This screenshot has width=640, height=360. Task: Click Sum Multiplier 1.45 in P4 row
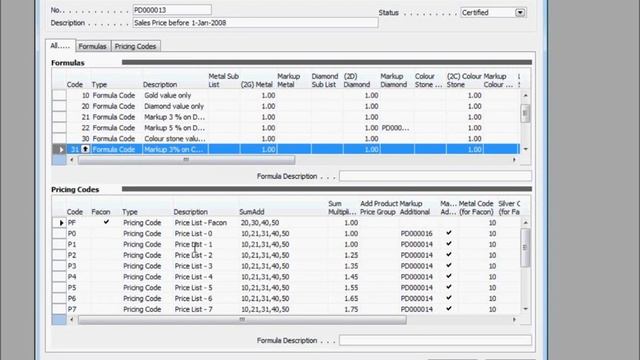coord(343,277)
